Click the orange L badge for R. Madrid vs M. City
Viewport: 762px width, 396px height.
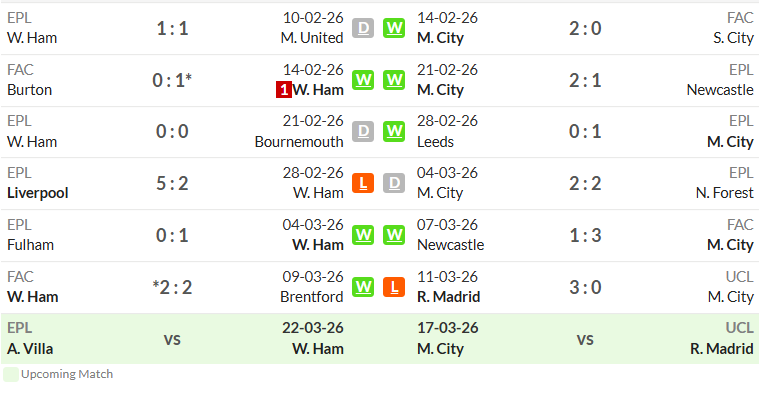(394, 287)
